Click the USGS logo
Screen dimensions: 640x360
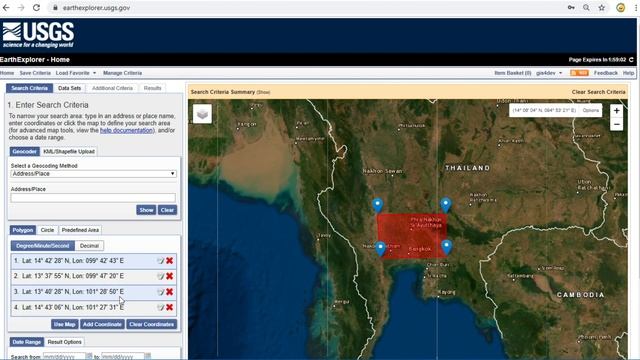pyautogui.click(x=38, y=35)
